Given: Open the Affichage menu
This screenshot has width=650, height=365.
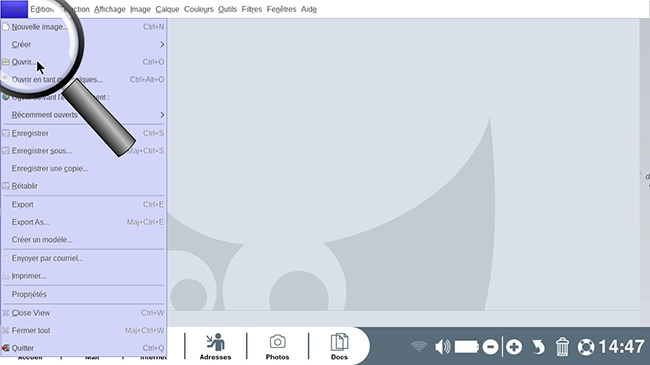Looking at the screenshot, I should click(x=109, y=9).
